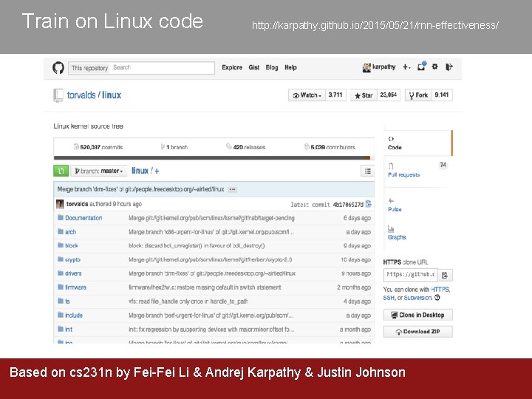Click the GitHub octocat logo
This screenshot has width=532, height=399.
pos(58,67)
